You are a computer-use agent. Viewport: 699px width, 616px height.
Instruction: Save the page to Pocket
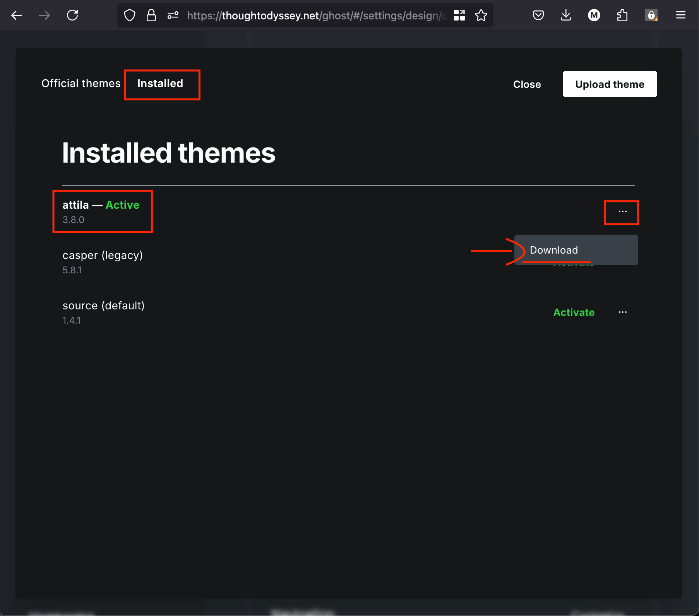click(538, 15)
